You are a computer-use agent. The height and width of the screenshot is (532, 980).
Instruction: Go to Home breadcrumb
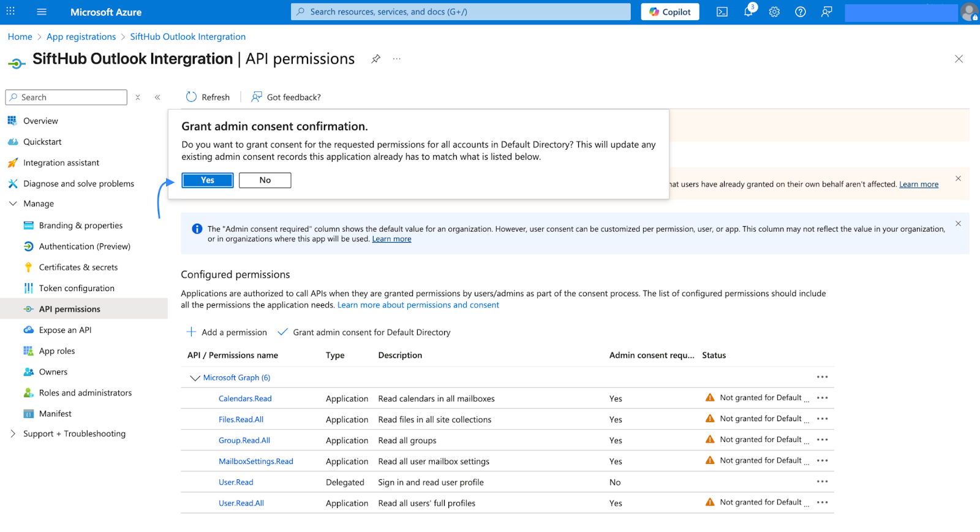point(20,37)
